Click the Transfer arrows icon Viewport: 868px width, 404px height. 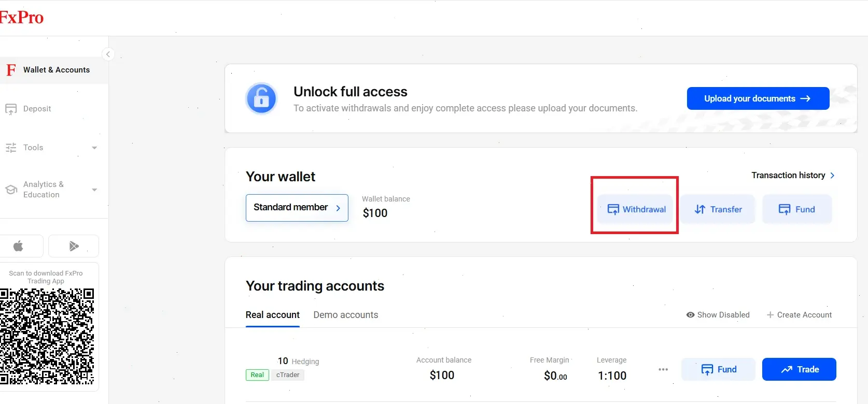tap(699, 209)
